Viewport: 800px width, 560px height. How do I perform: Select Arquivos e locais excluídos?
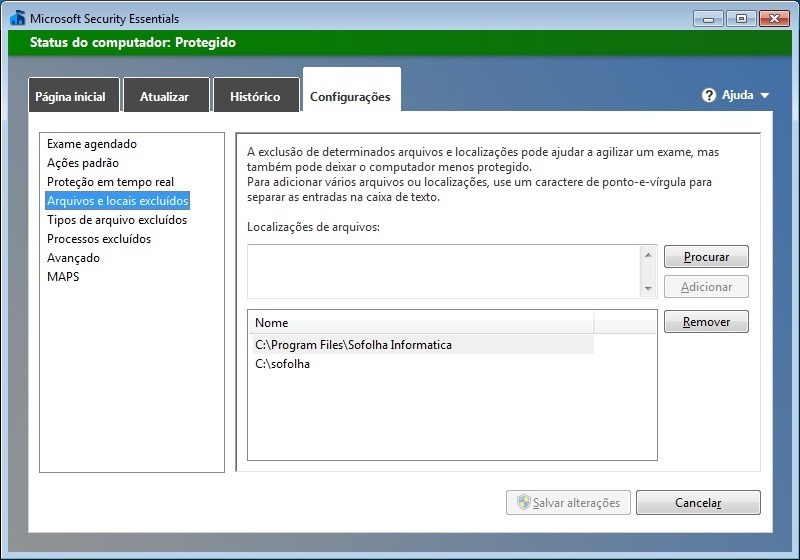click(117, 200)
